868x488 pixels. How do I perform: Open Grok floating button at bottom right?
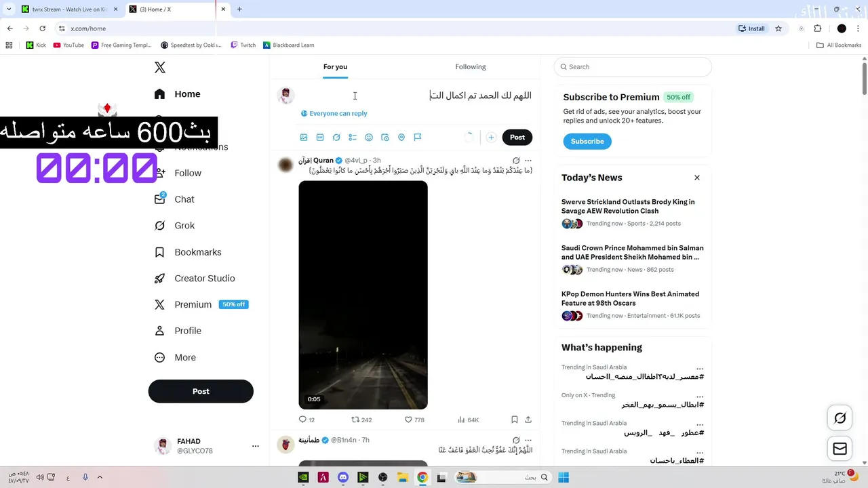(x=840, y=418)
